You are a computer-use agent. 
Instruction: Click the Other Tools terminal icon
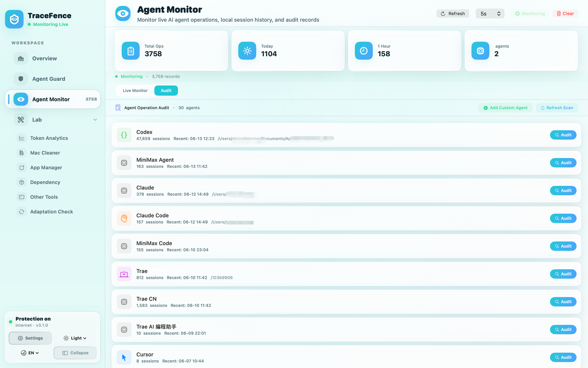22,197
